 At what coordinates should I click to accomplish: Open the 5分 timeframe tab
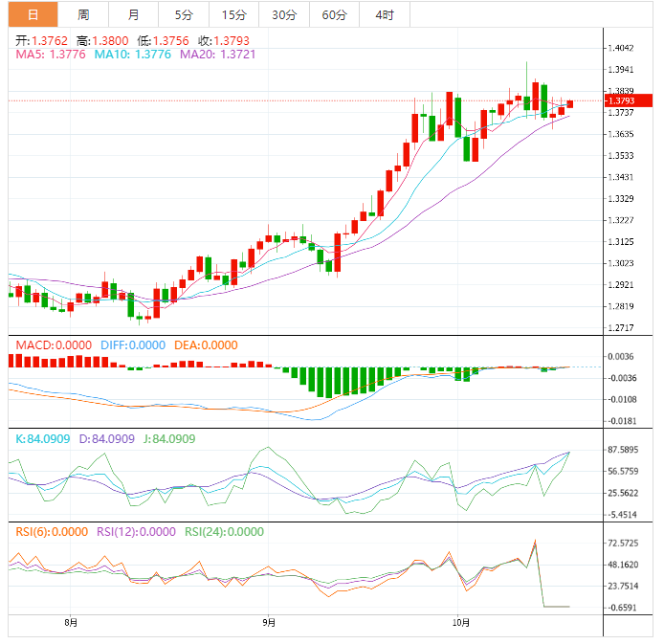pos(184,14)
